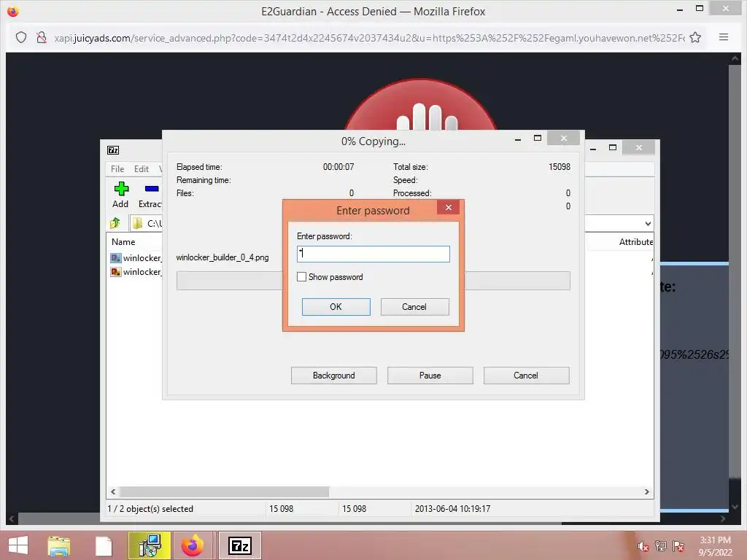Click status bar text 1 / 2 object(s) selected
This screenshot has height=560, width=747.
(150, 508)
